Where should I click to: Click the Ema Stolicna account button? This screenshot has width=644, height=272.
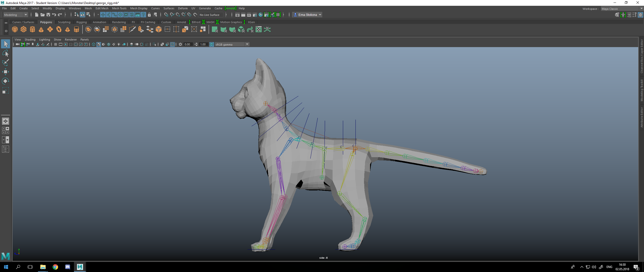(x=307, y=15)
